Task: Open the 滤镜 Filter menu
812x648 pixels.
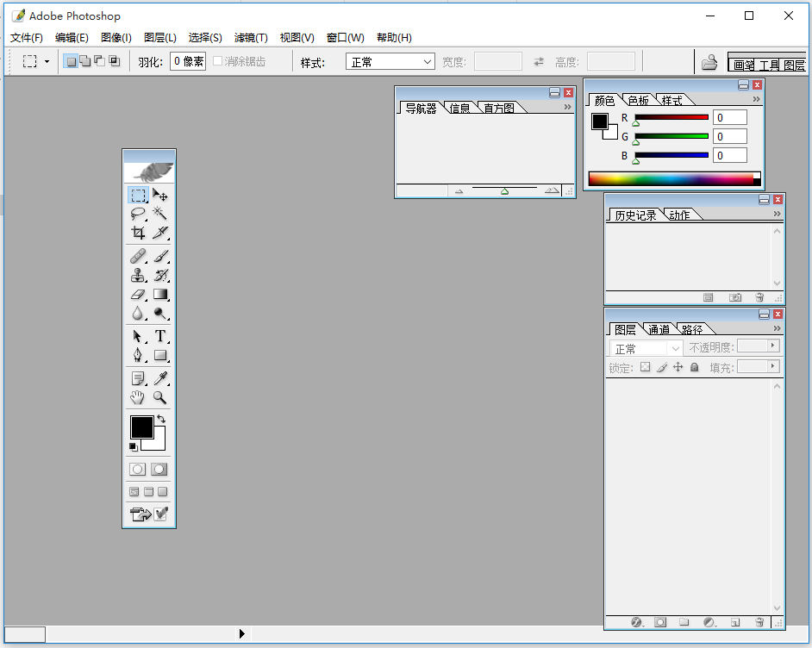Action: tap(250, 37)
